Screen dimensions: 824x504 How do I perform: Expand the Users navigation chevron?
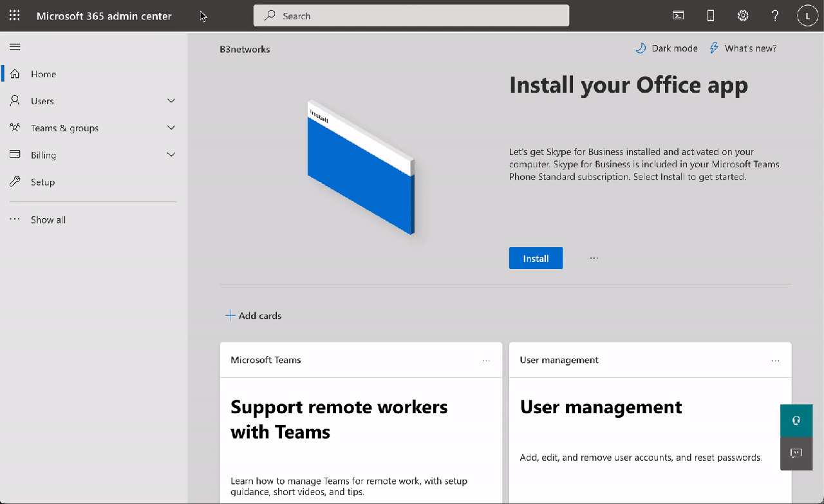[171, 100]
